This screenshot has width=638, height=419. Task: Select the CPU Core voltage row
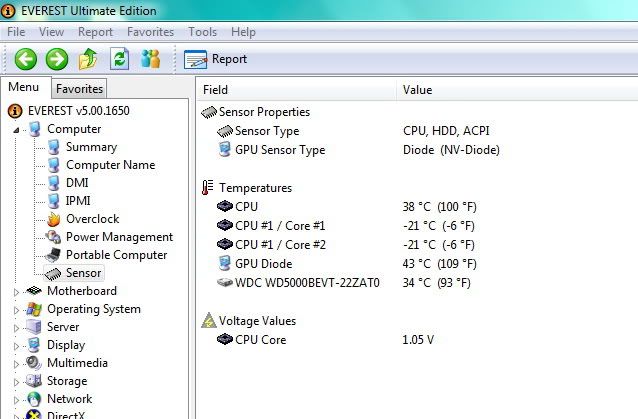259,340
